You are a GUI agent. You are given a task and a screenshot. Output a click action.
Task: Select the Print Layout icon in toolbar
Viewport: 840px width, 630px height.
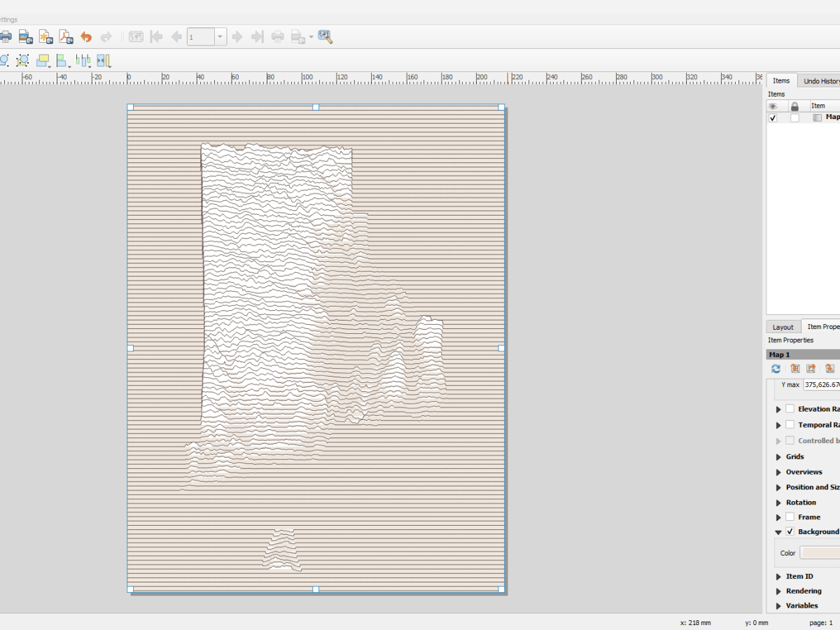click(x=6, y=36)
